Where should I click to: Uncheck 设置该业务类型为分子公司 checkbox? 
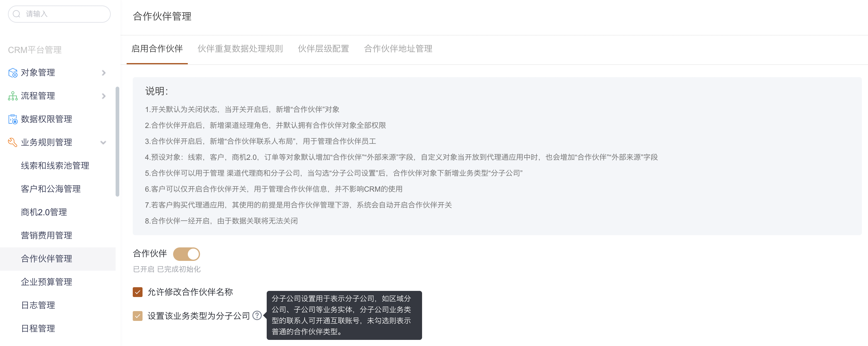[x=137, y=316]
